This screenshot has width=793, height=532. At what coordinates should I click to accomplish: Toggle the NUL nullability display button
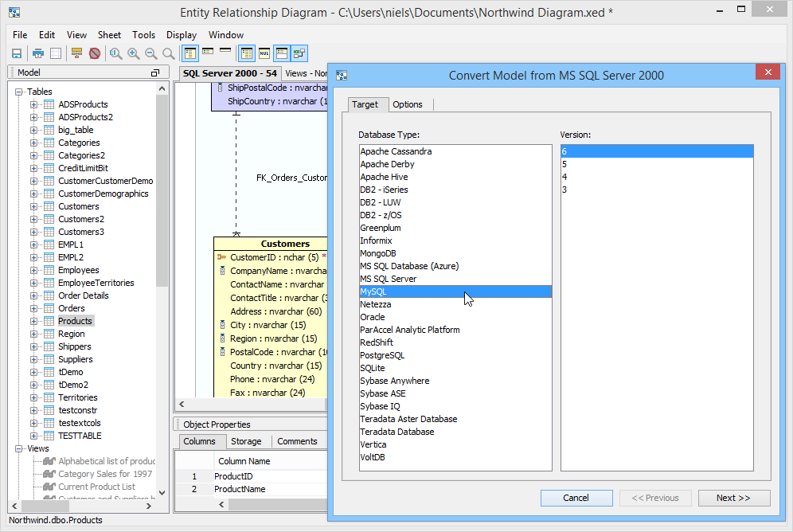point(264,53)
